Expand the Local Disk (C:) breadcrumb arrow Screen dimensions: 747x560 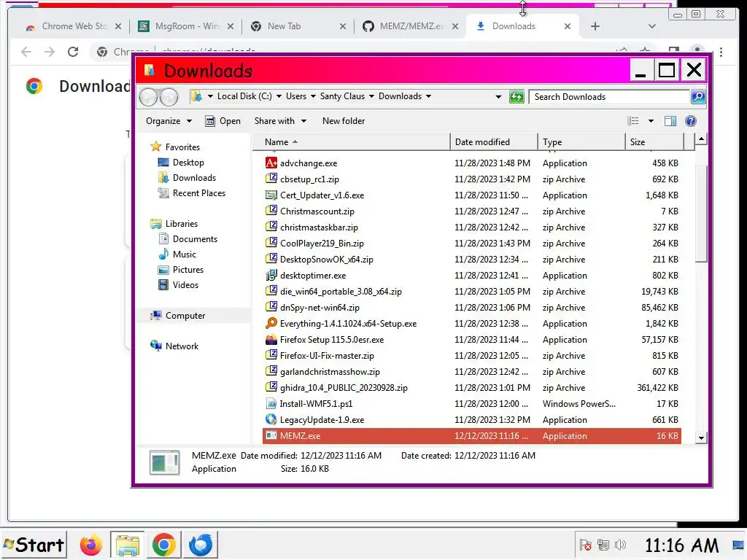(279, 96)
